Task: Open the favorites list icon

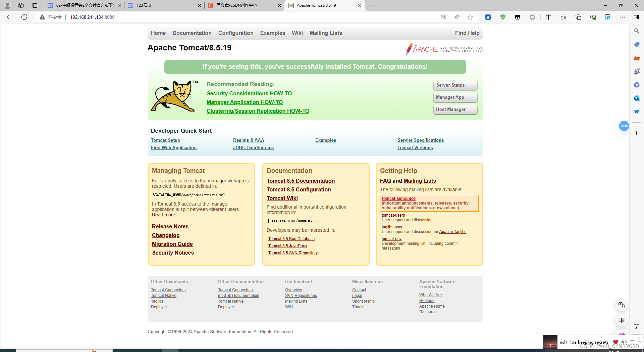Action: (x=563, y=17)
